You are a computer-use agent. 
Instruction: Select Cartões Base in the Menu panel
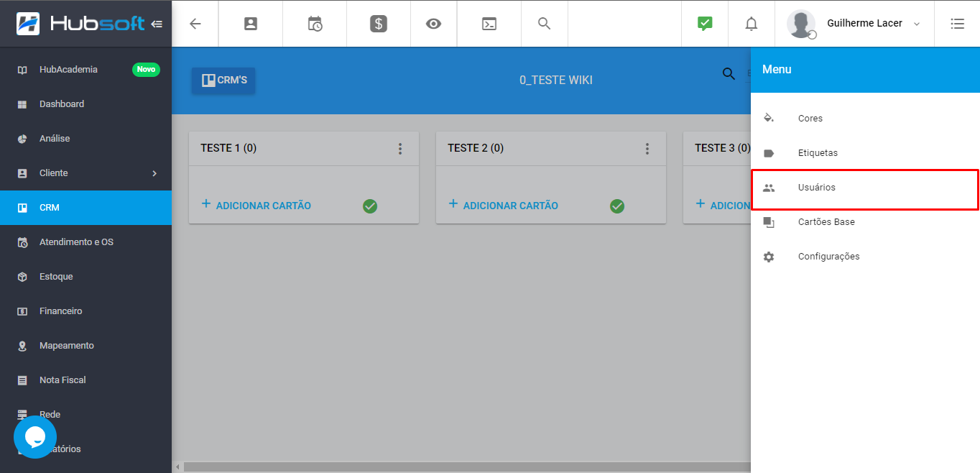point(865,222)
